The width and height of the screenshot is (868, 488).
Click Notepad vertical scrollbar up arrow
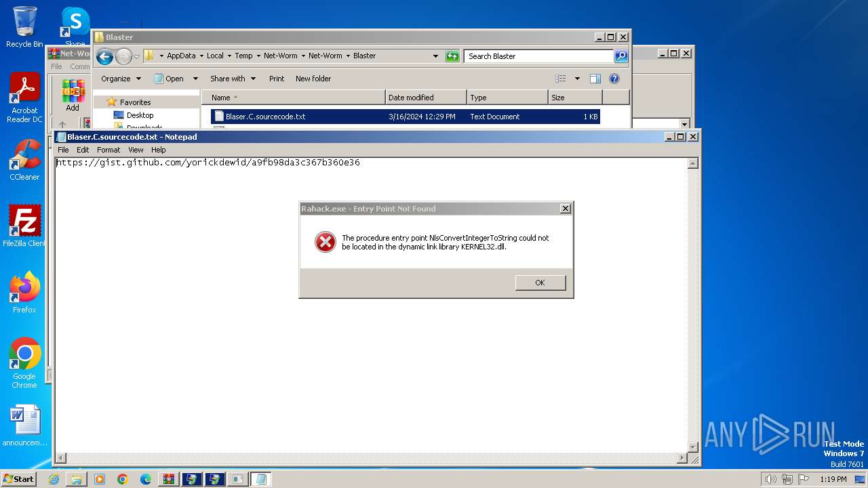point(693,163)
